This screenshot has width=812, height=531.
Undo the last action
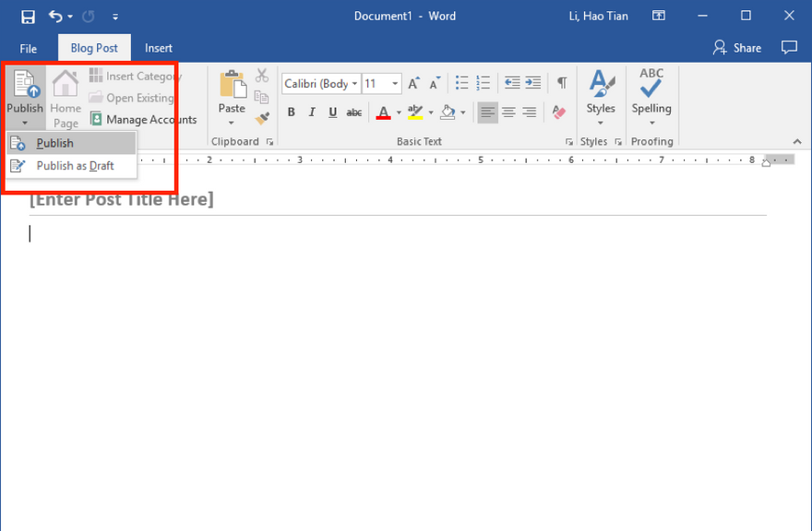[x=55, y=17]
